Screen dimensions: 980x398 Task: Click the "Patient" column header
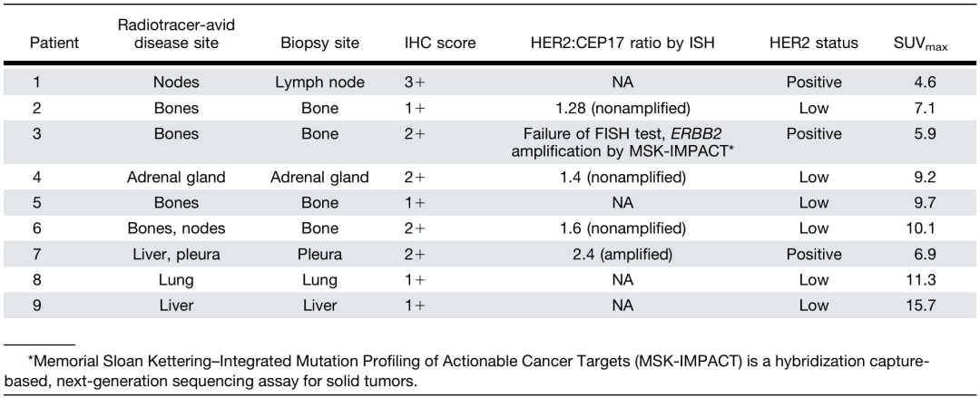point(54,43)
